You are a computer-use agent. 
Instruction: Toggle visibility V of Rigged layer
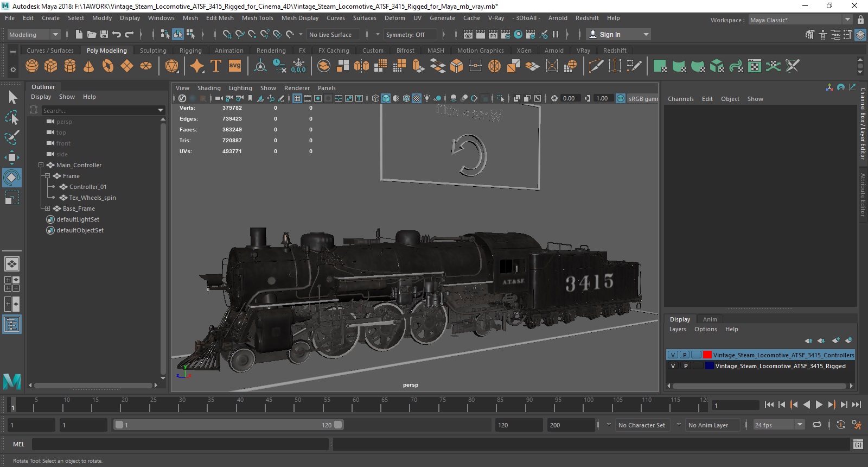pyautogui.click(x=673, y=366)
